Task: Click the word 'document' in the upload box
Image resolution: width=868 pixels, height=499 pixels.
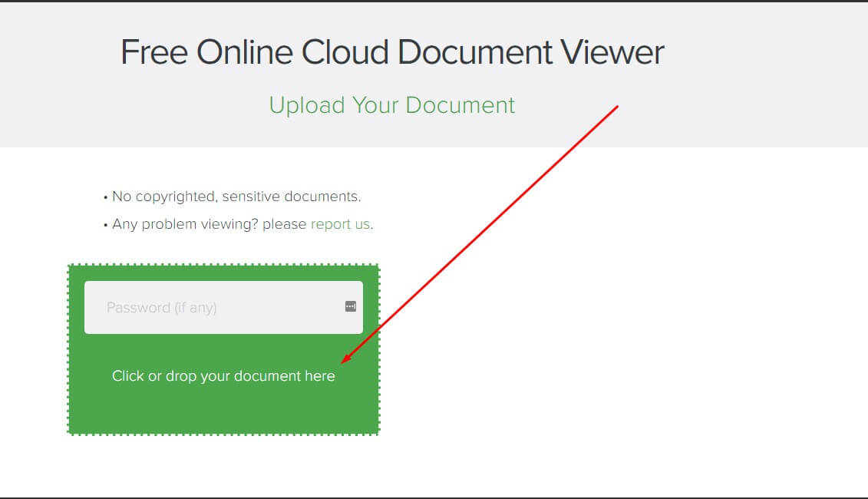Action: point(266,376)
